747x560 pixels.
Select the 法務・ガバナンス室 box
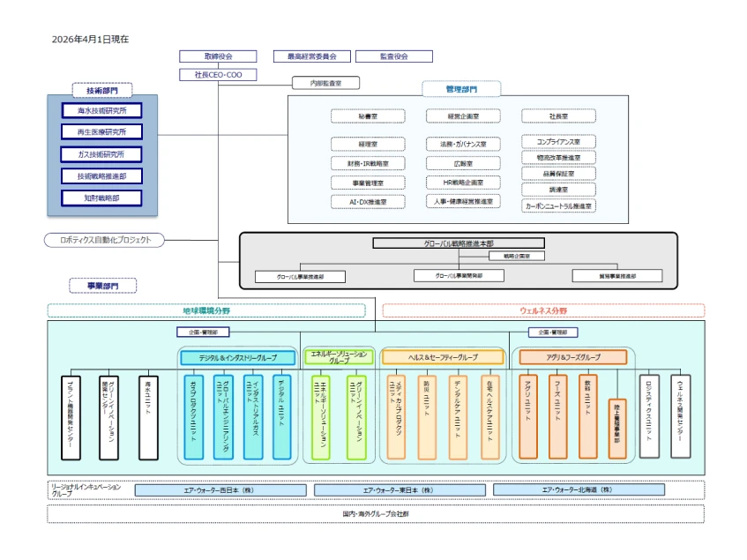point(464,144)
